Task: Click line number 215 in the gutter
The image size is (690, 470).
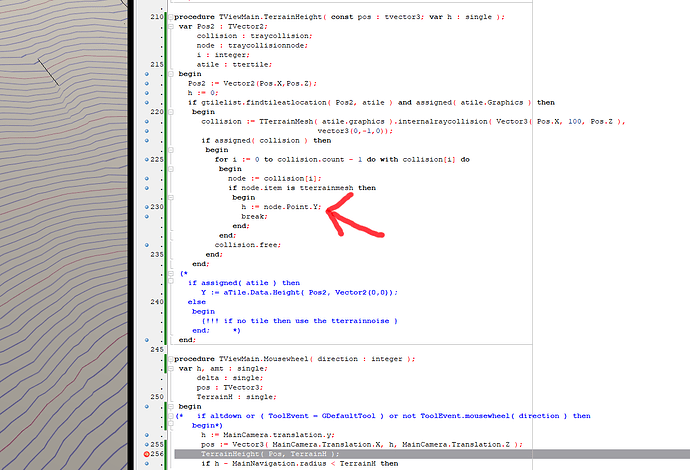Action: click(157, 64)
